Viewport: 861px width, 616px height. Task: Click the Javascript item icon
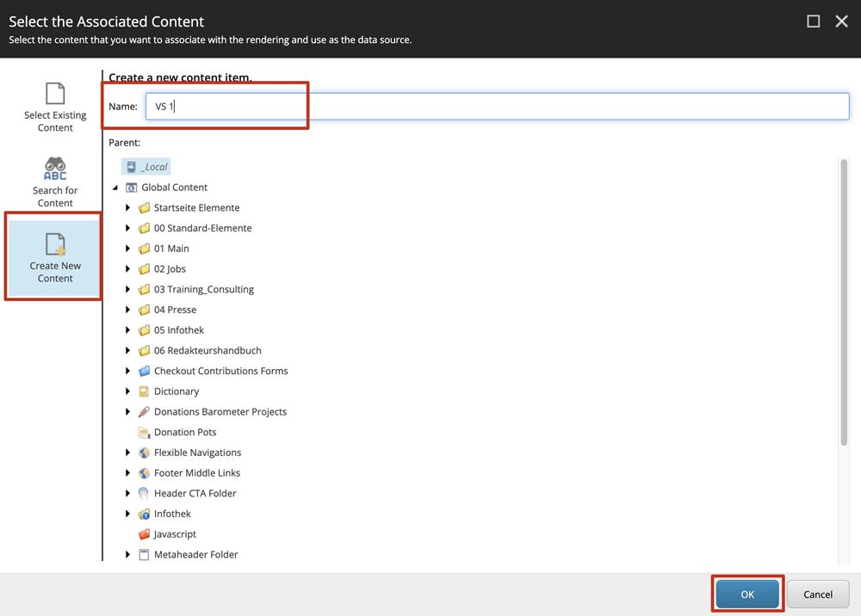pos(144,534)
